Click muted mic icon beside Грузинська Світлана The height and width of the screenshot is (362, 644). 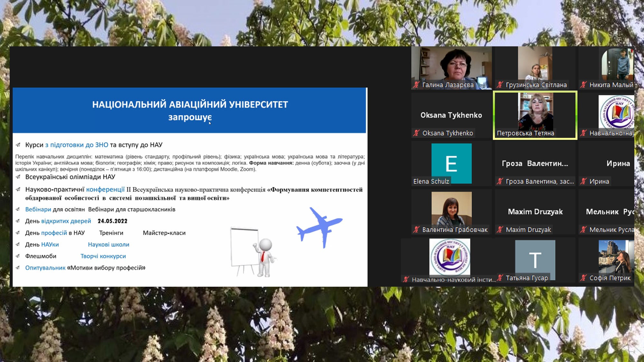pyautogui.click(x=500, y=85)
